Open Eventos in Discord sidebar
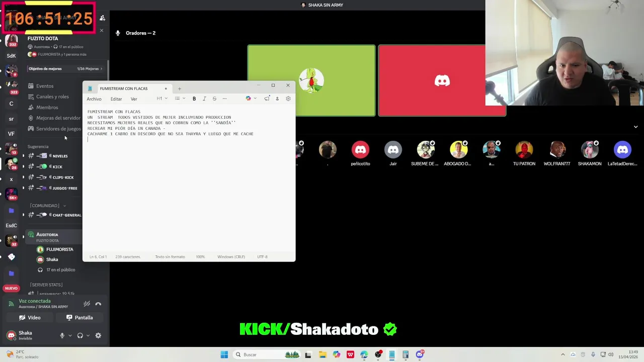The image size is (644, 362). point(45,86)
